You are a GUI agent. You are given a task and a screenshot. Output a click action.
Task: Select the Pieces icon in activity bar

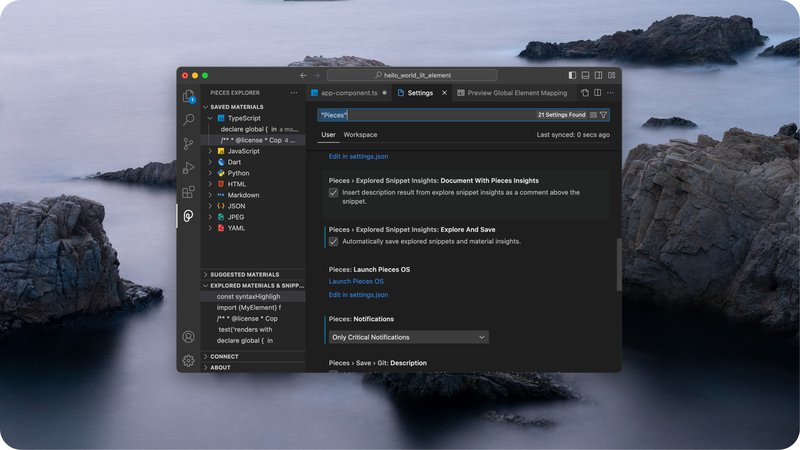[188, 216]
